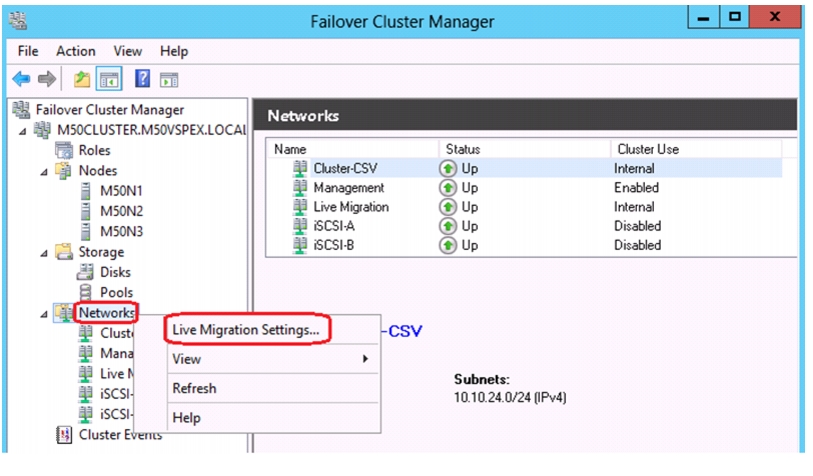Select Pools under Storage

click(x=116, y=292)
